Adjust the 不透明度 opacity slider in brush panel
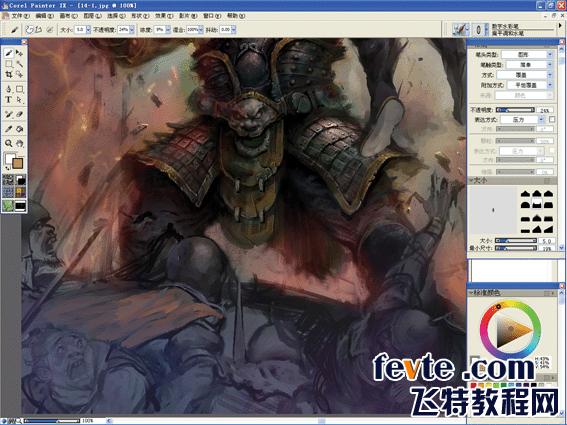567x425 pixels. (x=515, y=110)
